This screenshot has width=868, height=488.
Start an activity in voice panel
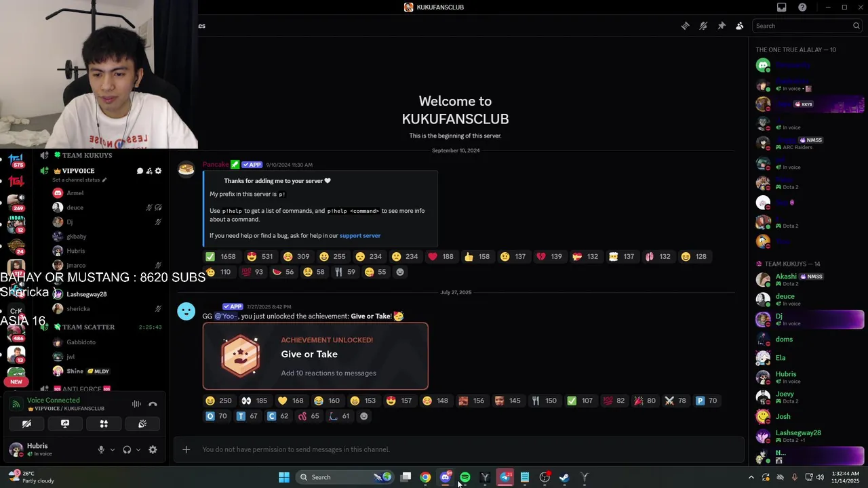[104, 424]
